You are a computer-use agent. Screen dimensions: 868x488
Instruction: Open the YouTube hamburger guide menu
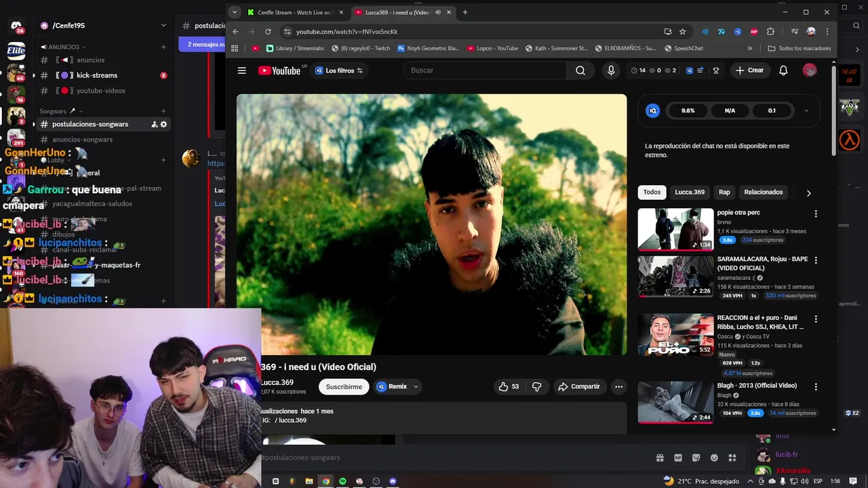pyautogui.click(x=241, y=70)
